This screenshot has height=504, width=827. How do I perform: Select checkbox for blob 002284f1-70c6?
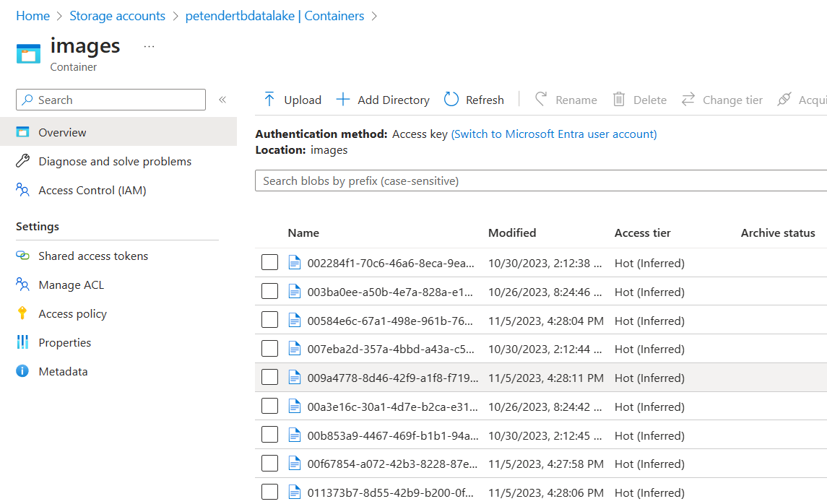coord(269,262)
